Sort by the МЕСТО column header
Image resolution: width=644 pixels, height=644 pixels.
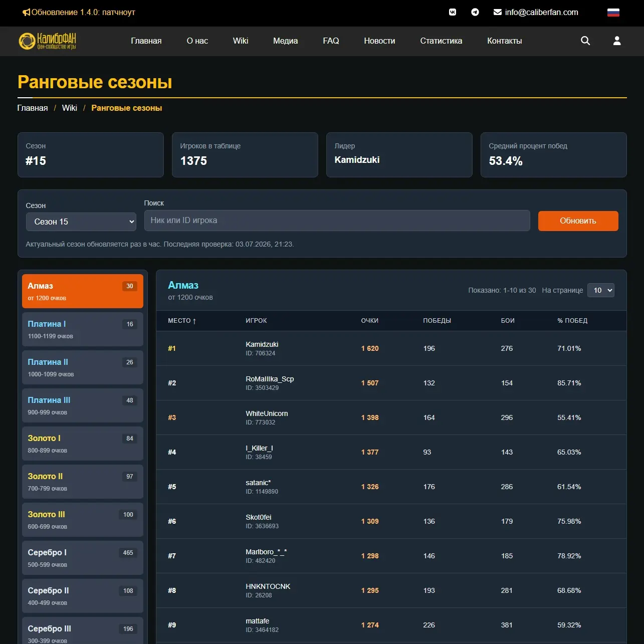(x=182, y=321)
